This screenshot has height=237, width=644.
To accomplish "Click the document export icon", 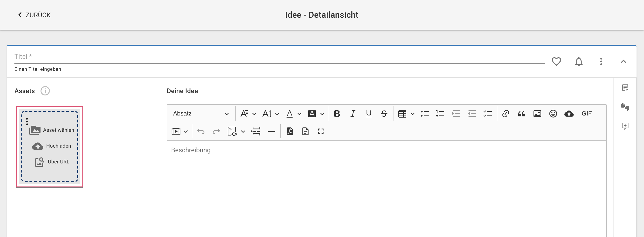I will pos(305,132).
